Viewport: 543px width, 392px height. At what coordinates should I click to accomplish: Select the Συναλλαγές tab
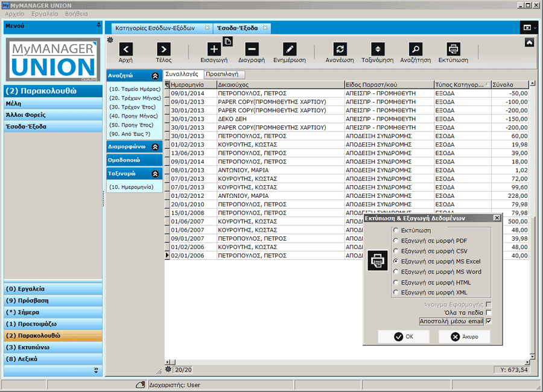[x=182, y=74]
